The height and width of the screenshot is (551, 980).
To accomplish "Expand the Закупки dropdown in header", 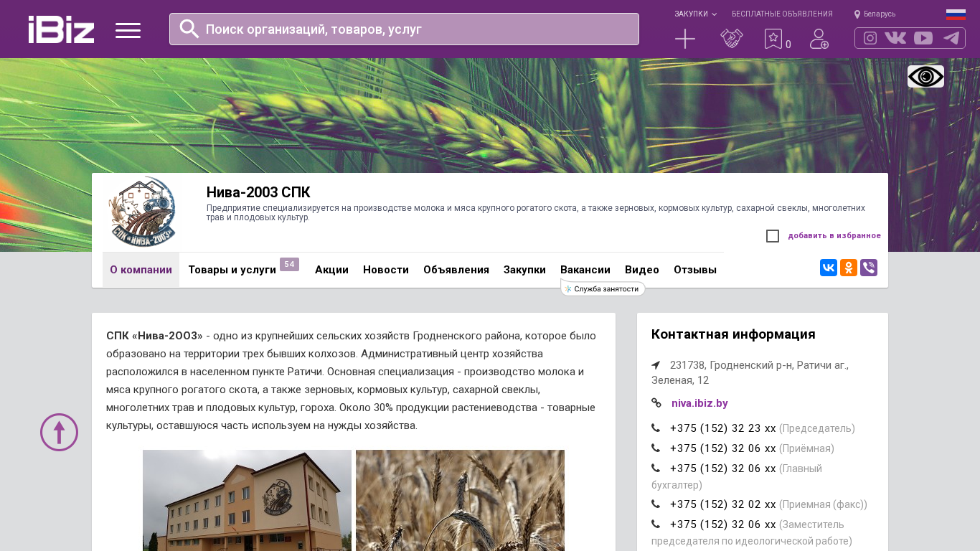I will coord(695,14).
